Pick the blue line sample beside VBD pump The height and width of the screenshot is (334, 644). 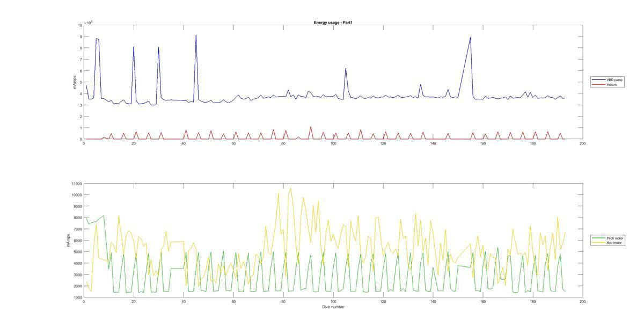click(x=599, y=79)
